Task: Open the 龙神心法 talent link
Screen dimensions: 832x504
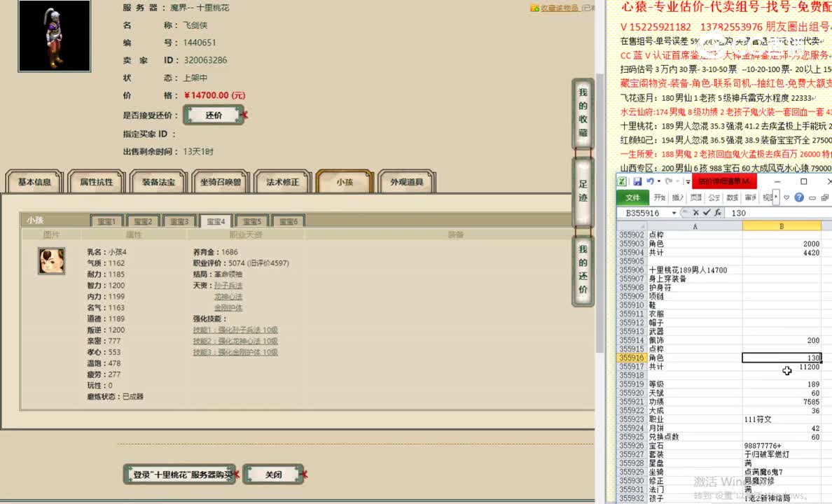Action: (228, 297)
